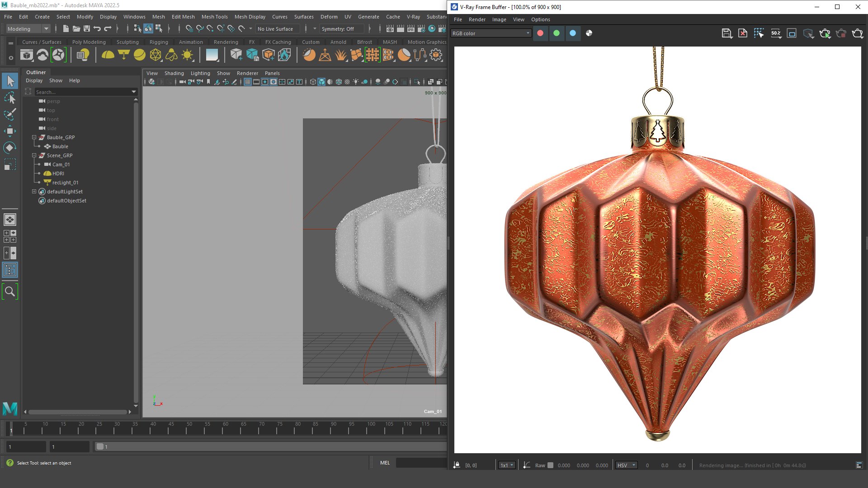Click the V-Ray sphere light shelf icon
Image resolution: width=868 pixels, height=488 pixels.
click(x=140, y=55)
